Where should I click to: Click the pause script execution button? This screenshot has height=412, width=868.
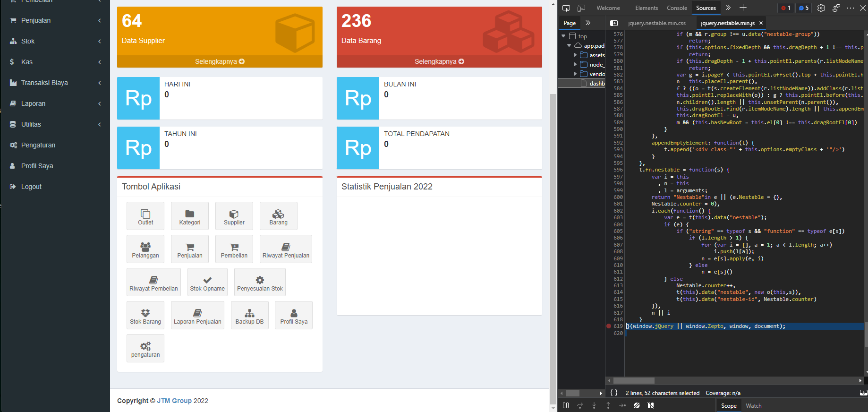566,405
